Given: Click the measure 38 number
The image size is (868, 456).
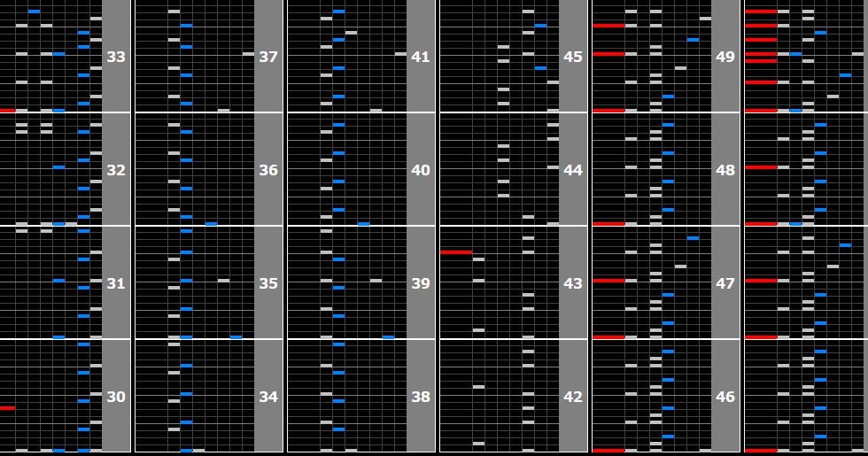Looking at the screenshot, I should [421, 397].
